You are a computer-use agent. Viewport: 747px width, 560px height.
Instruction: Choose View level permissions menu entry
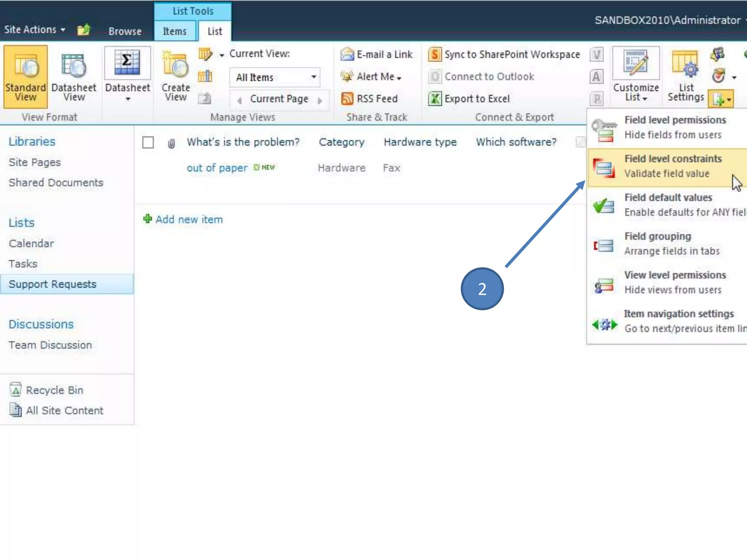[667, 283]
